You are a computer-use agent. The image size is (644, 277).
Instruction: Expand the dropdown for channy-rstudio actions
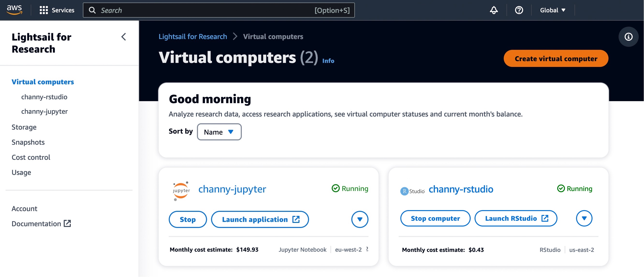[x=584, y=219]
